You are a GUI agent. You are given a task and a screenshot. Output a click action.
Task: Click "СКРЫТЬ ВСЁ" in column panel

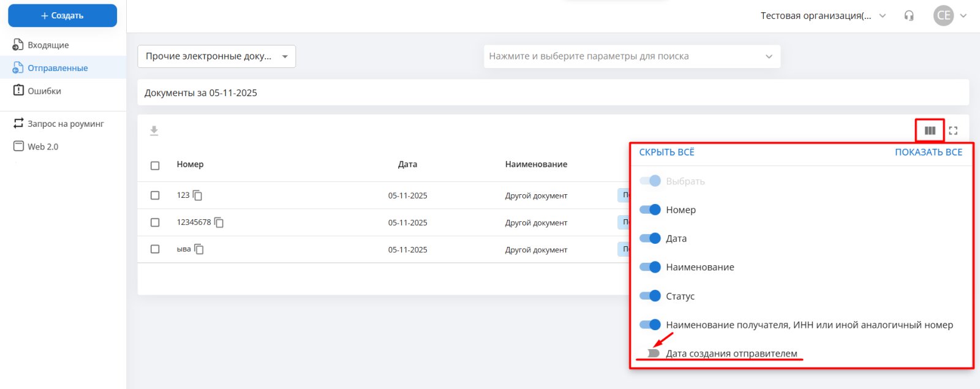666,152
